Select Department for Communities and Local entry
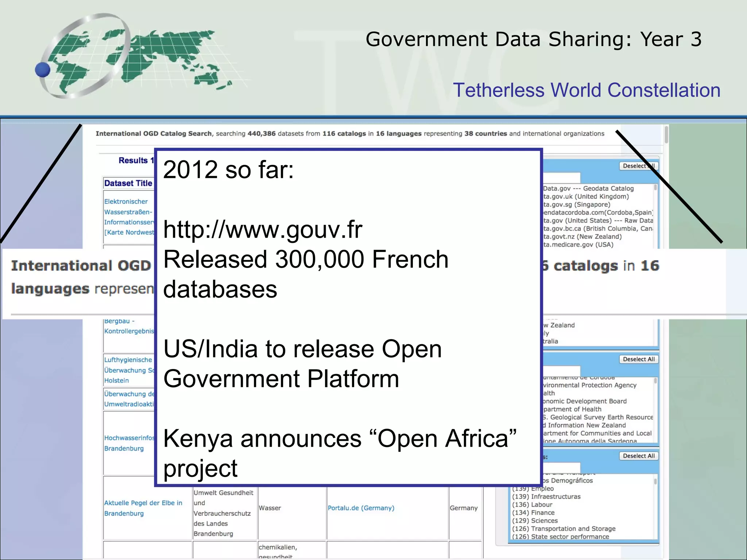The width and height of the screenshot is (747, 560). pos(597,433)
